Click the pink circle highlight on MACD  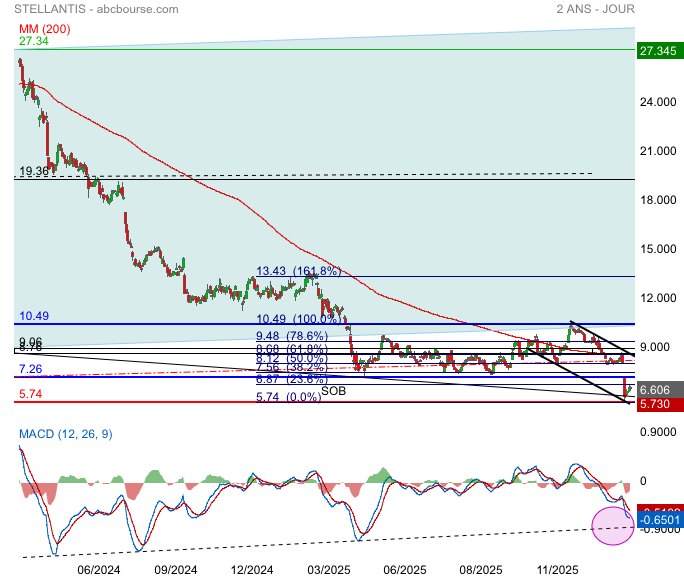[612, 525]
